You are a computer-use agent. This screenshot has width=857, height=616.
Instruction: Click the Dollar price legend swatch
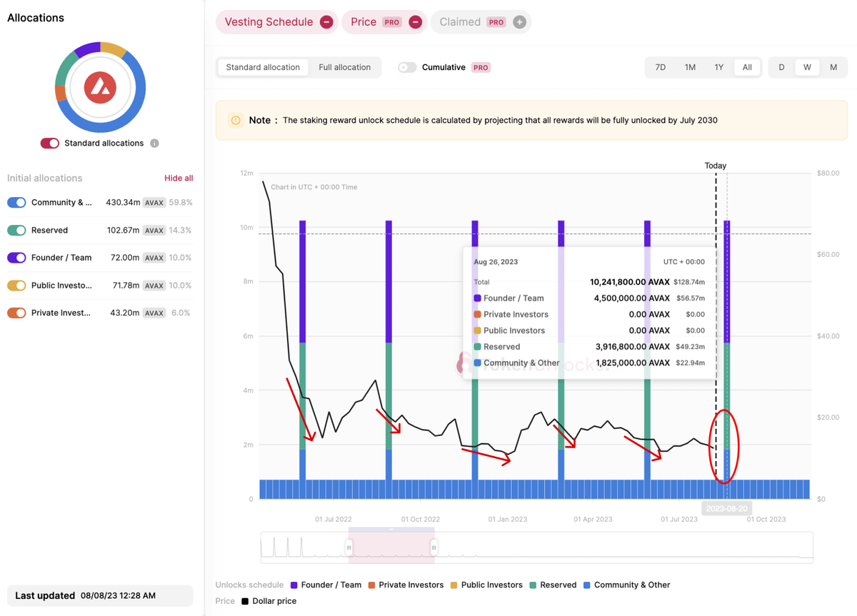245,602
